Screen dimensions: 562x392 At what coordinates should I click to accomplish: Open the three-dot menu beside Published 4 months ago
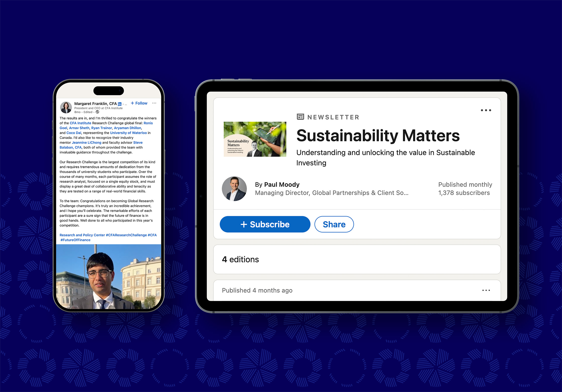click(486, 290)
